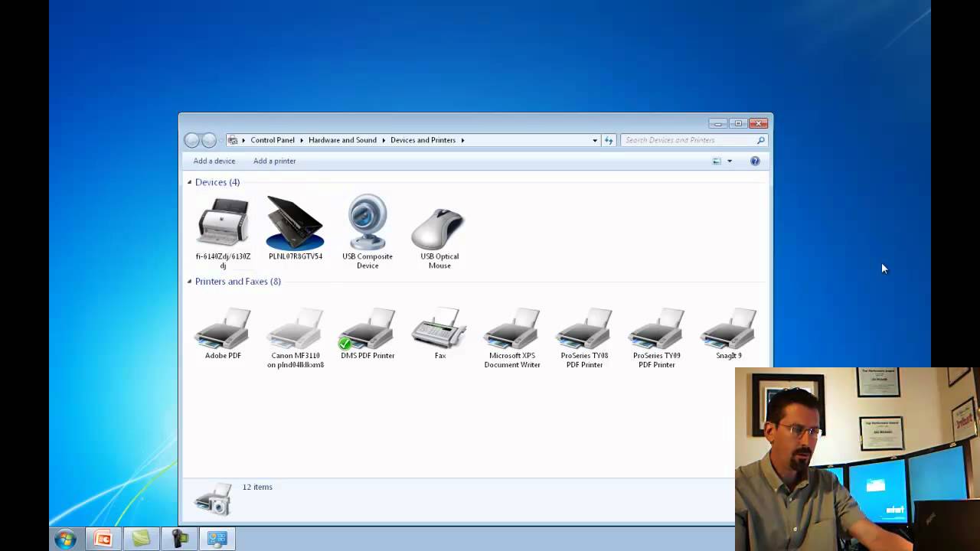Click the Forward navigation arrow
The image size is (980, 551).
(x=209, y=140)
